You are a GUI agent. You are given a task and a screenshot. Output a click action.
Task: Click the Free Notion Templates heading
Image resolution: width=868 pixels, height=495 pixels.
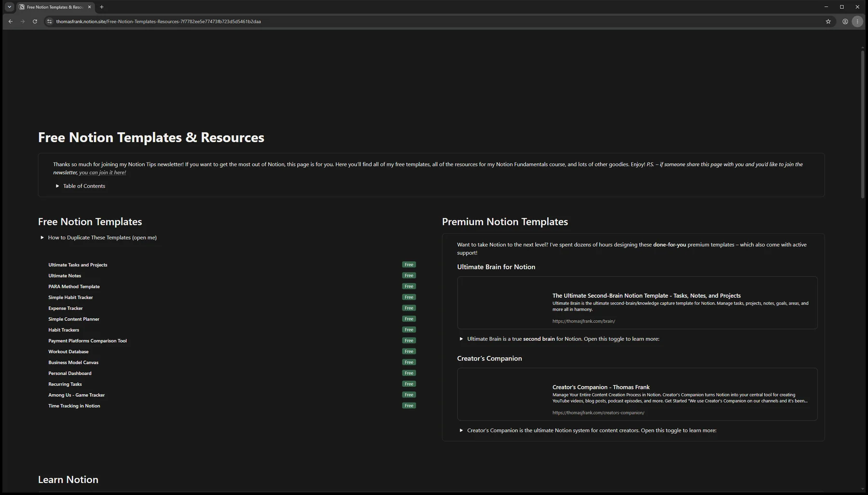[90, 222]
